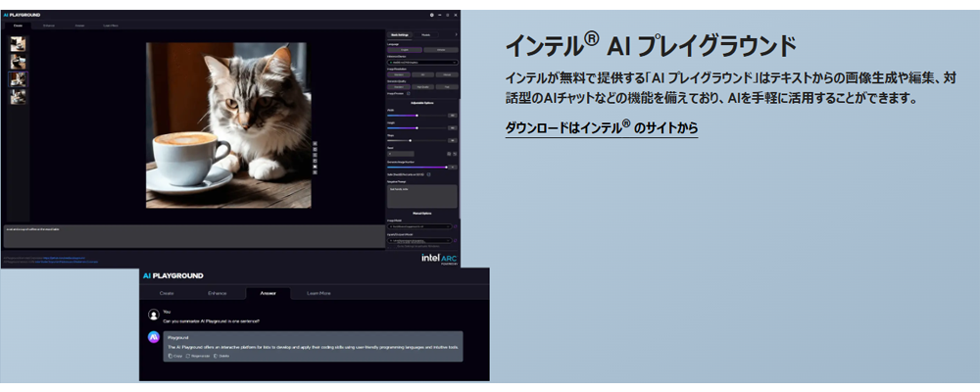Click the Width slider handle
The width and height of the screenshot is (980, 392).
point(416,115)
